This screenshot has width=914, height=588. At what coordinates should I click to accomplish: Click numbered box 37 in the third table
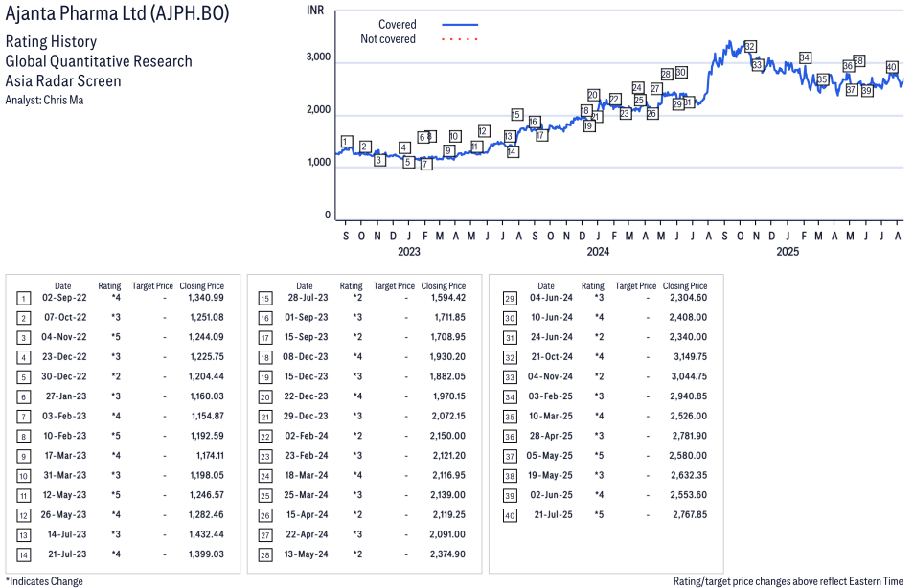pyautogui.click(x=510, y=456)
